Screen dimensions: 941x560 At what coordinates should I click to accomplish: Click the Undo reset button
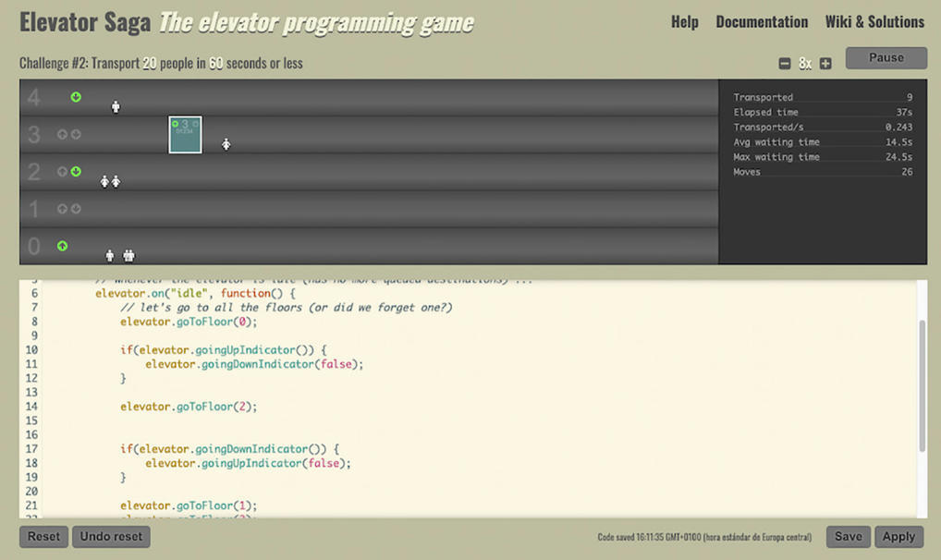[111, 537]
